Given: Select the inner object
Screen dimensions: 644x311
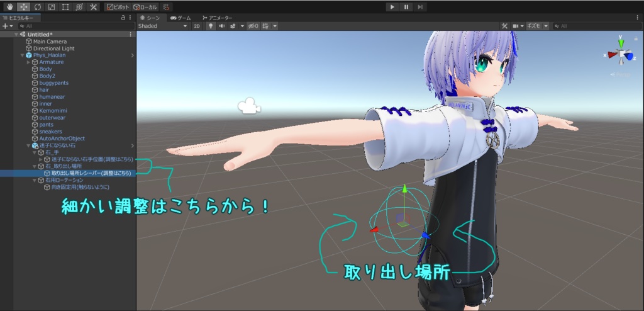Looking at the screenshot, I should tap(45, 104).
